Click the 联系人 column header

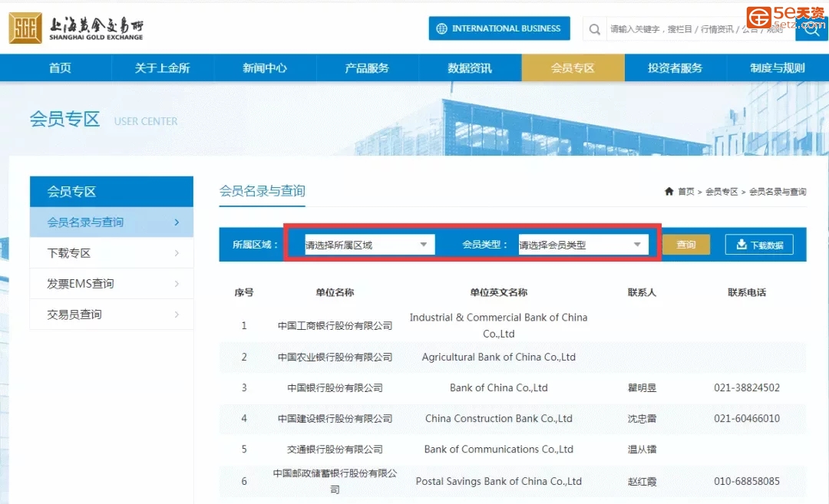pos(642,292)
